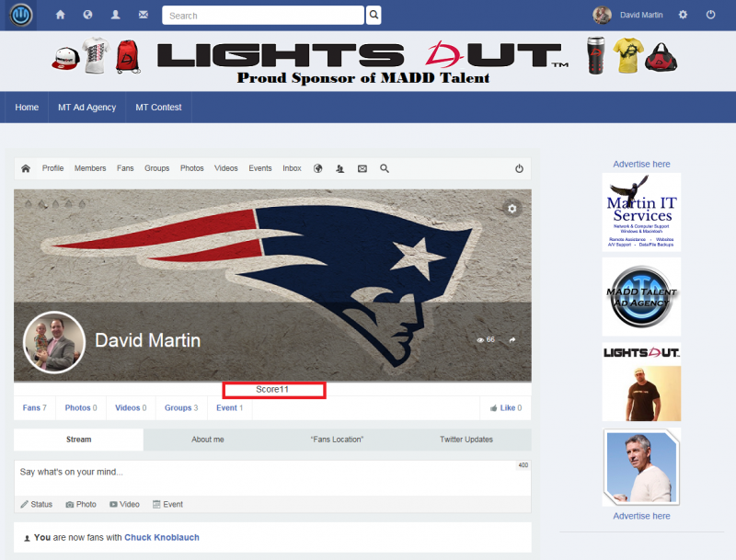Click David Martin name in top bar
The height and width of the screenshot is (560, 736).
[641, 15]
